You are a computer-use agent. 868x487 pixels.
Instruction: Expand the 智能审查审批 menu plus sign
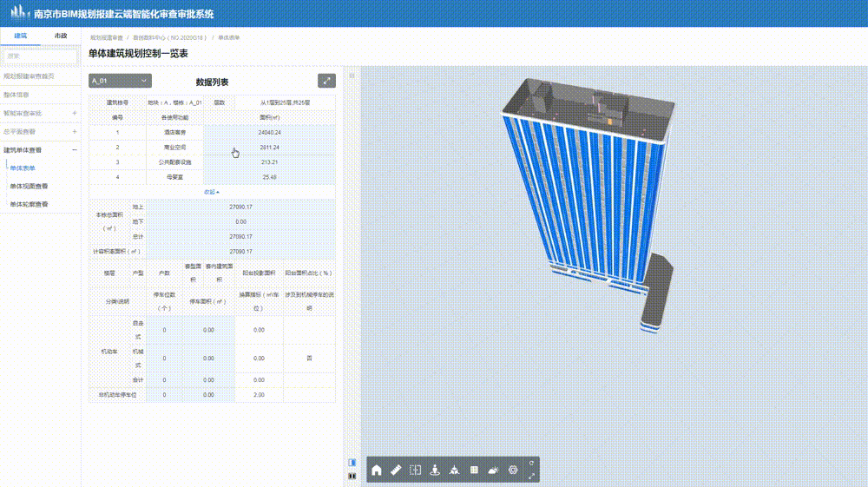[x=74, y=114]
